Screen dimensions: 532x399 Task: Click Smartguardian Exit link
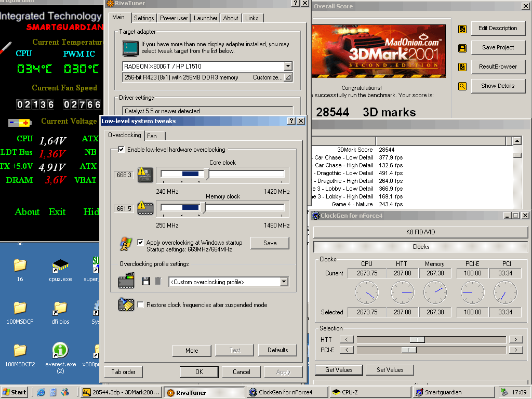pos(57,212)
